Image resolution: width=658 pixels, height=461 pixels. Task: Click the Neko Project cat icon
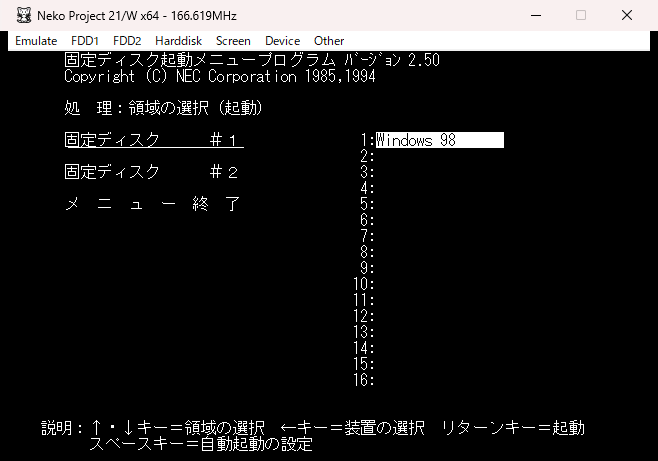tap(24, 16)
